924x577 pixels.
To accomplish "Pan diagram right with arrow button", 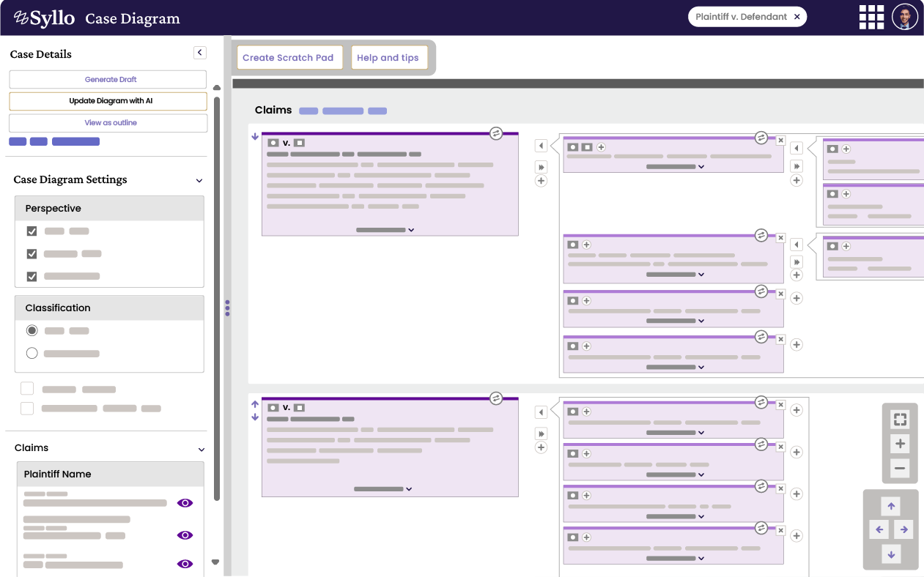I will click(903, 529).
